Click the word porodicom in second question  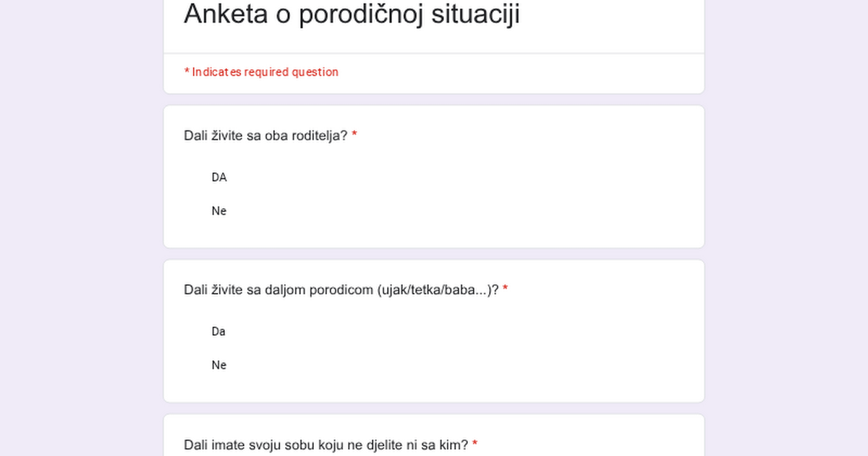(x=341, y=290)
